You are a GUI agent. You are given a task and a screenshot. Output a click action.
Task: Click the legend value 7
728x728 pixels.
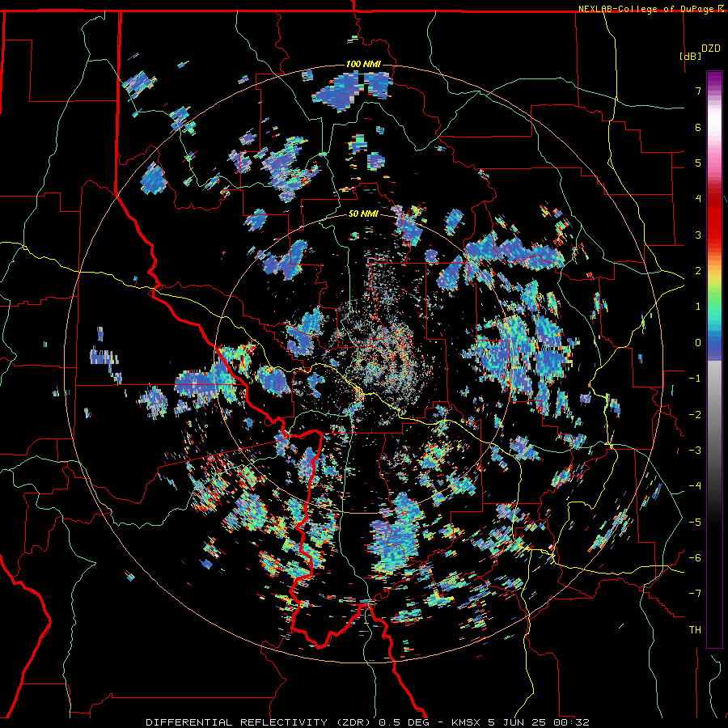698,91
